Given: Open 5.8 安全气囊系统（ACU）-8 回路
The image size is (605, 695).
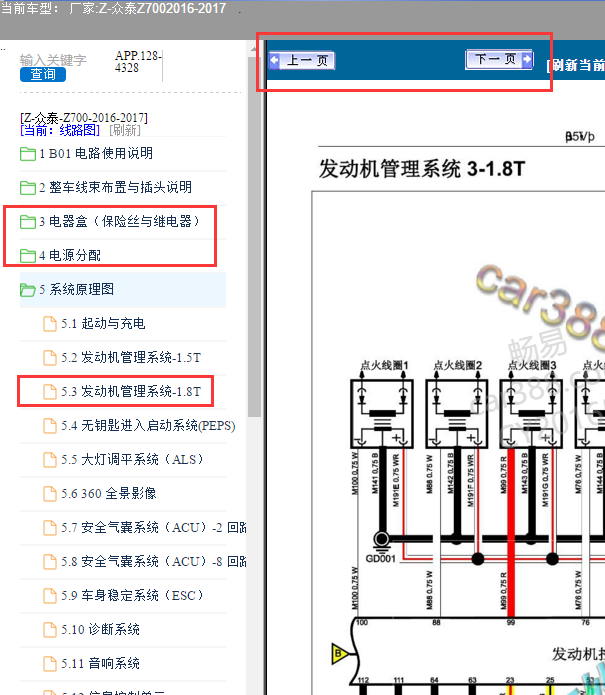Looking at the screenshot, I should [x=153, y=562].
